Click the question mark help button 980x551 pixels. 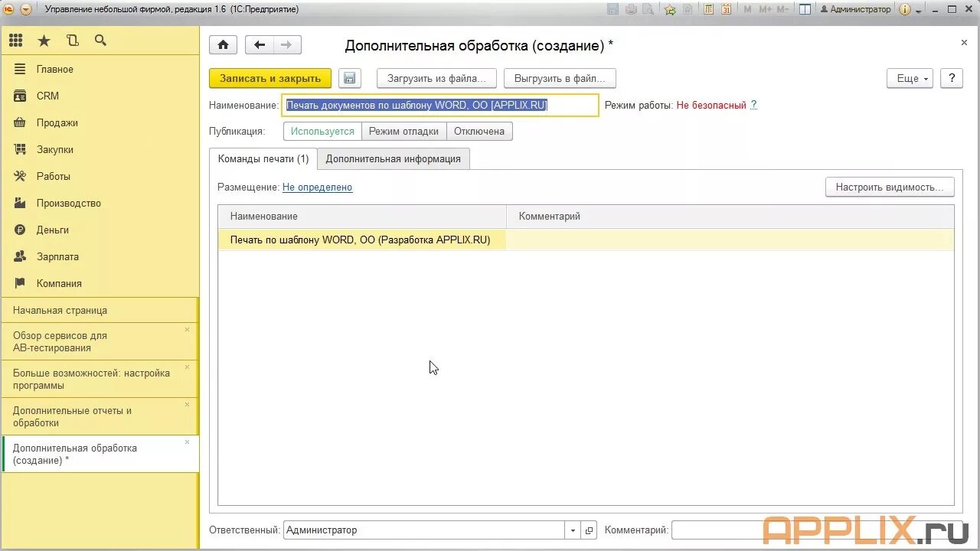(952, 78)
